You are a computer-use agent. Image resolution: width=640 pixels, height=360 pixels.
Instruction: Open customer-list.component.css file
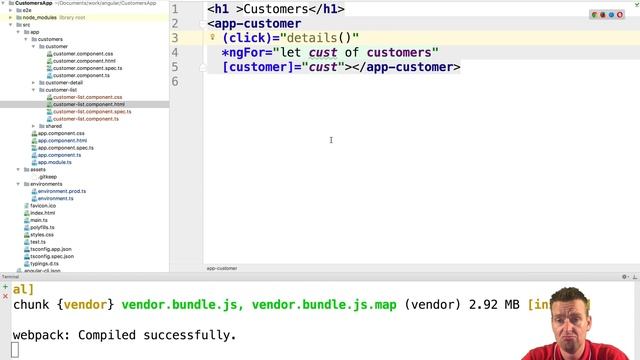point(87,97)
